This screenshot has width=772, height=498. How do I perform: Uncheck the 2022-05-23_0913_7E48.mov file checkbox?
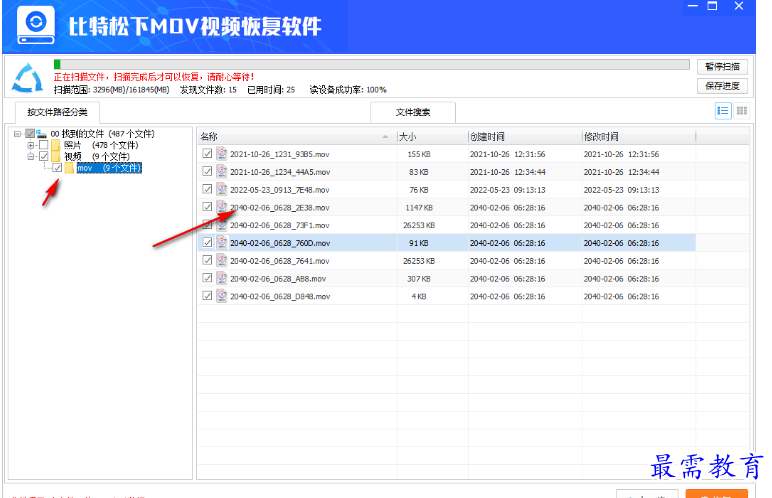coord(207,189)
